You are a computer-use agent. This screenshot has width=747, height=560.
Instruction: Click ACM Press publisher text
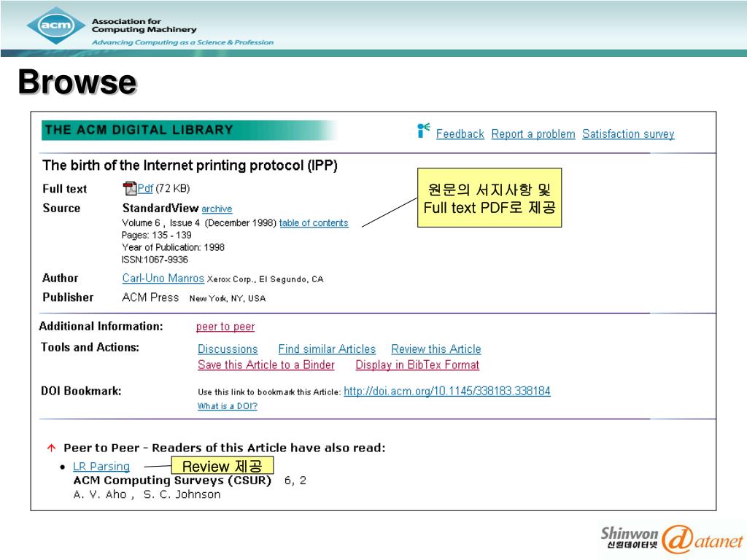tap(150, 297)
